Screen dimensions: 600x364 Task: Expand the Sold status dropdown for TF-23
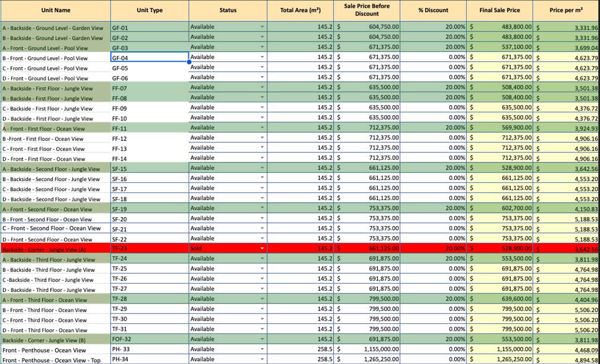click(262, 248)
